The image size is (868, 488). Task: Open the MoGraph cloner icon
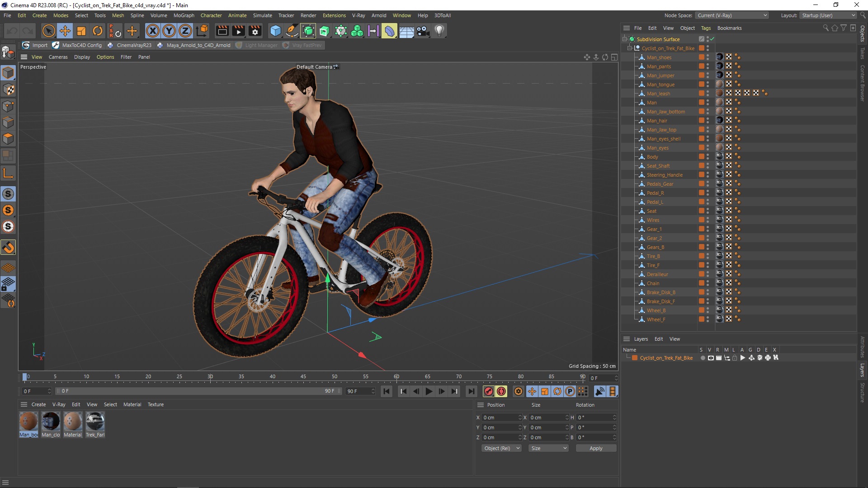tap(357, 31)
